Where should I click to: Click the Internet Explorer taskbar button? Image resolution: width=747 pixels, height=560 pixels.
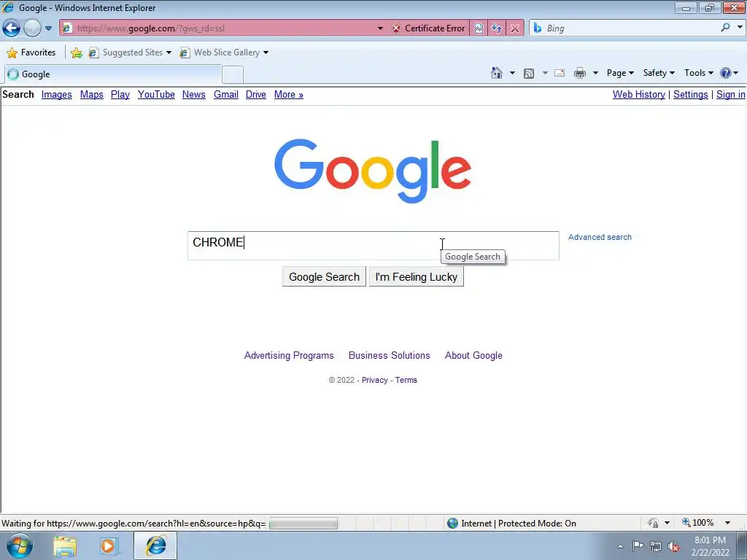(x=155, y=545)
